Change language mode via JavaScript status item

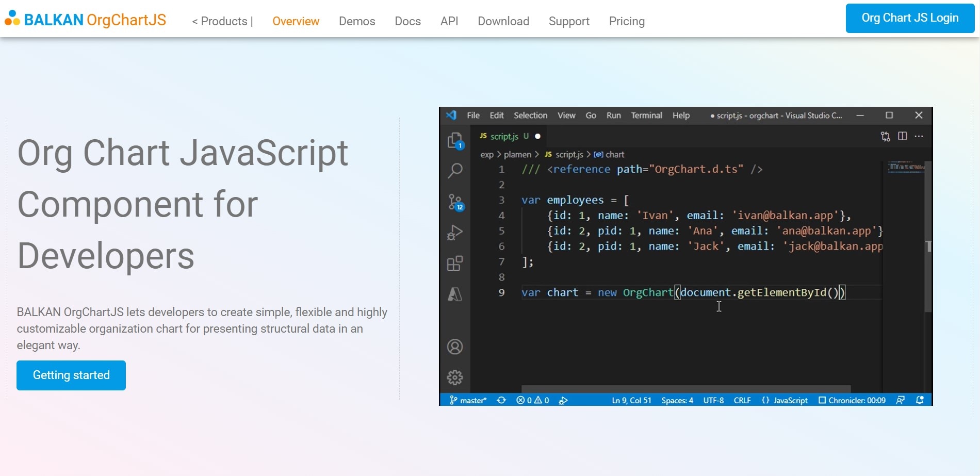(785, 400)
